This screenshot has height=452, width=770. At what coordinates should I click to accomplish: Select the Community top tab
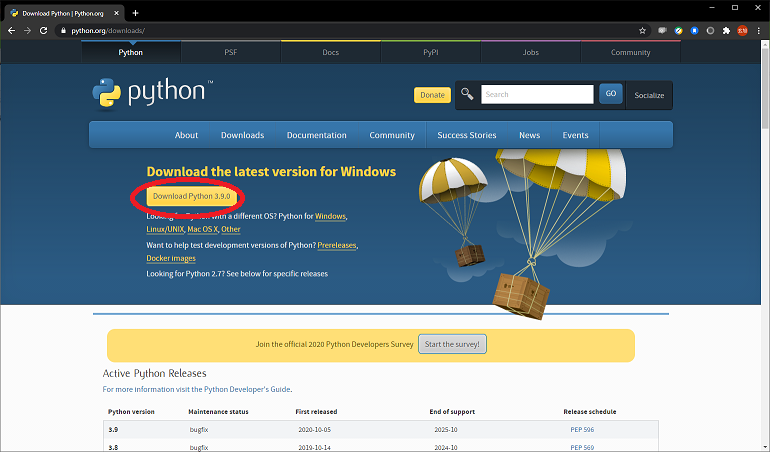[631, 52]
